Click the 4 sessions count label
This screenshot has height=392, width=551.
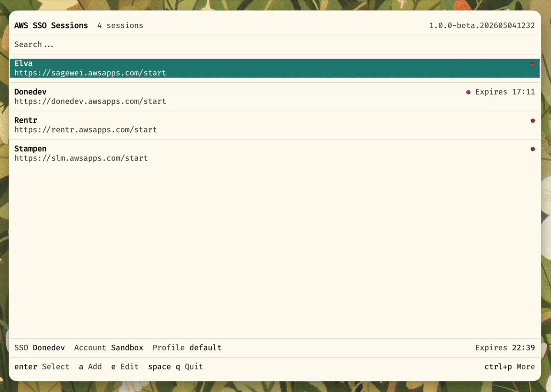(120, 26)
